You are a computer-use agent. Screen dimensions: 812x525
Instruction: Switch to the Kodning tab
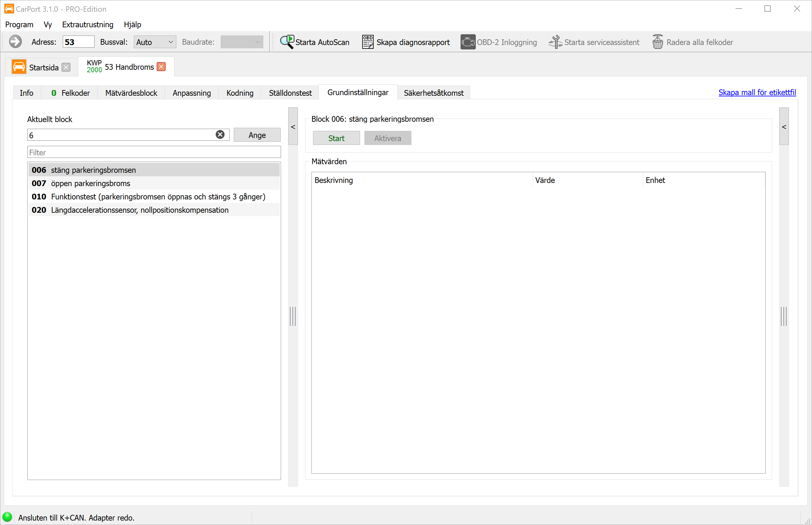[240, 93]
